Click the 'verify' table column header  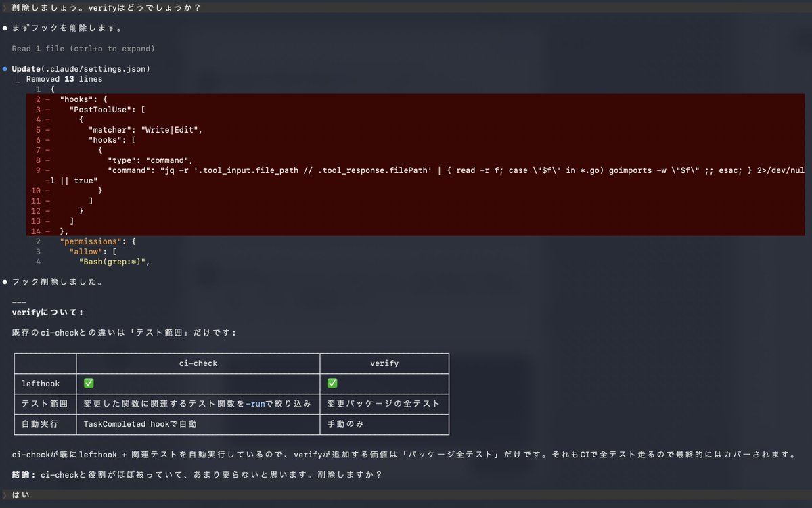coord(384,363)
